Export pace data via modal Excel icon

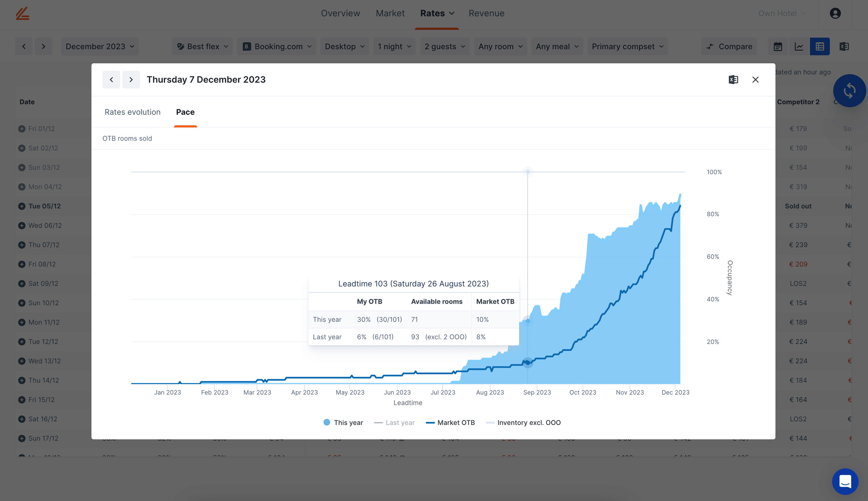pyautogui.click(x=733, y=80)
